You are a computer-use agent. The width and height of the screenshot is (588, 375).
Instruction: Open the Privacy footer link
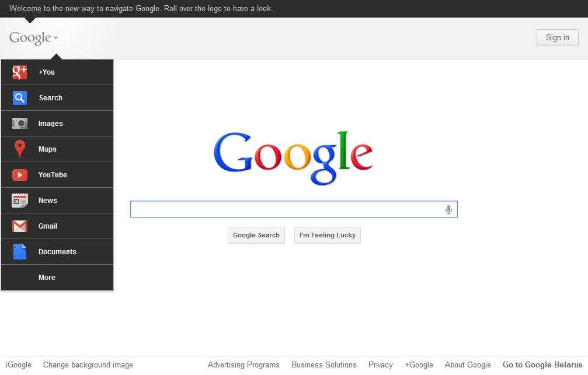pos(381,365)
